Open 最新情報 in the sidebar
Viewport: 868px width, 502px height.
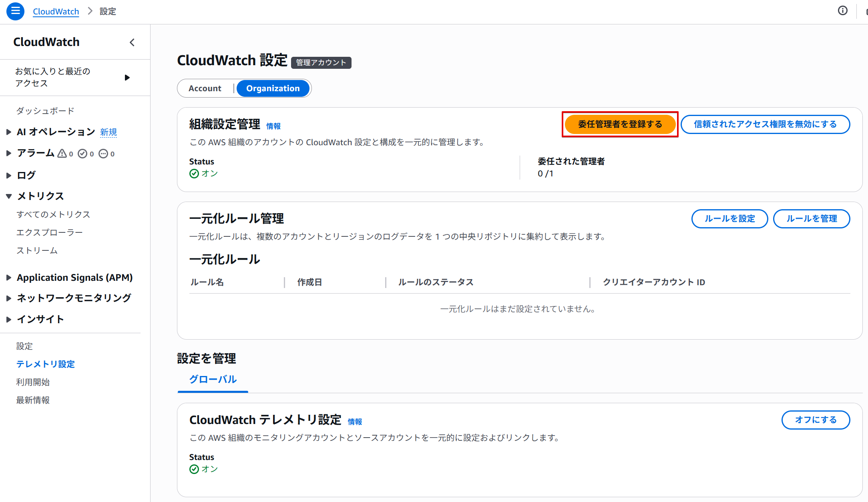click(33, 400)
